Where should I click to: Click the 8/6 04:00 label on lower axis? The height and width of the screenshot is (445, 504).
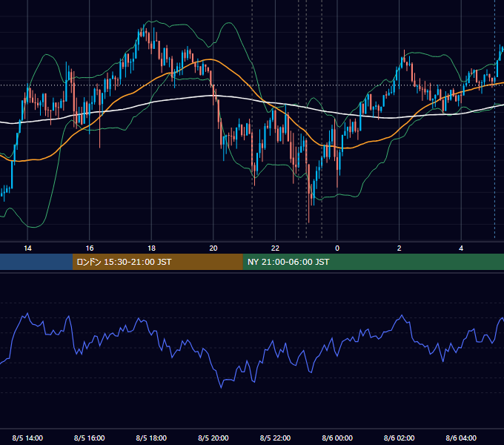(x=461, y=438)
